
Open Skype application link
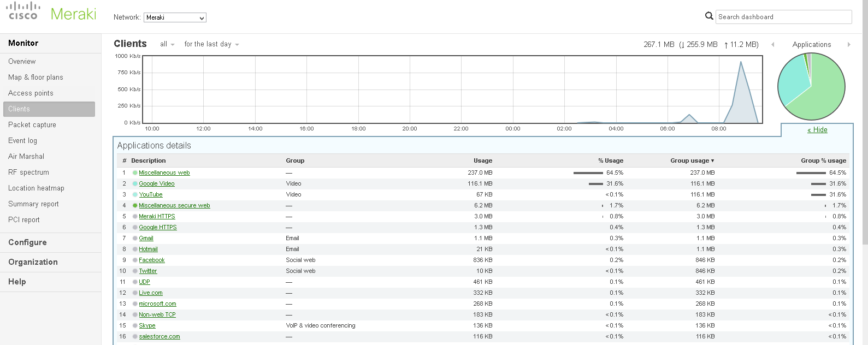tap(147, 325)
